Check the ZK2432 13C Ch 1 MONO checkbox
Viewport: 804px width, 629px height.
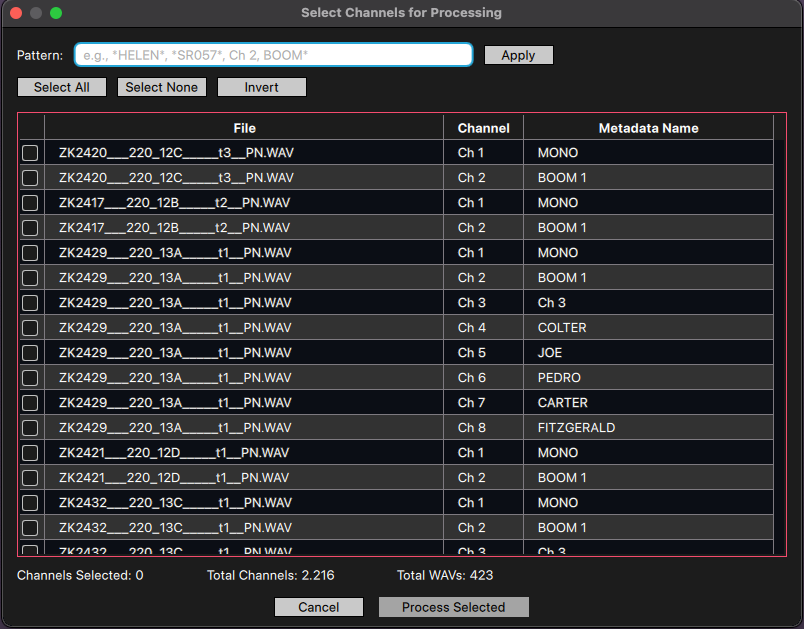click(x=30, y=503)
